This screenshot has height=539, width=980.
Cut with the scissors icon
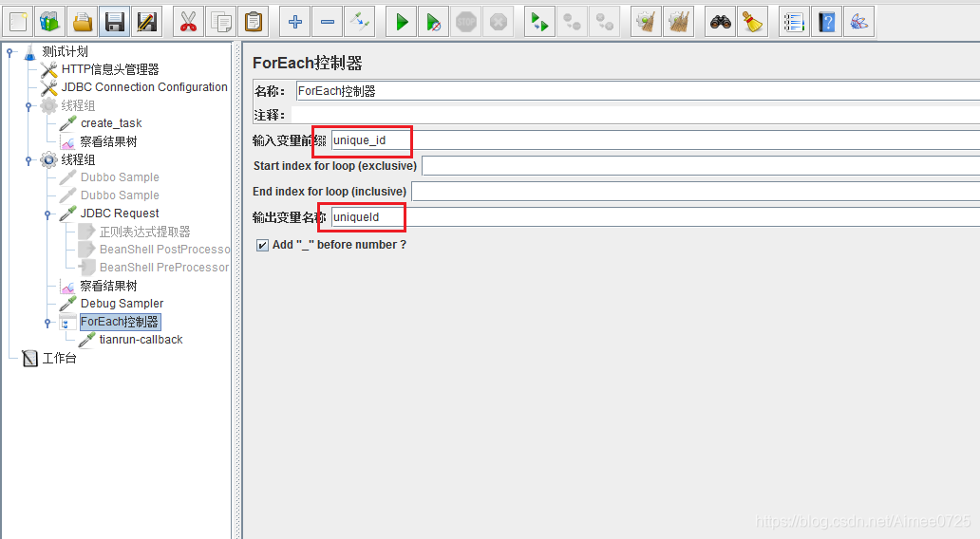click(x=188, y=22)
